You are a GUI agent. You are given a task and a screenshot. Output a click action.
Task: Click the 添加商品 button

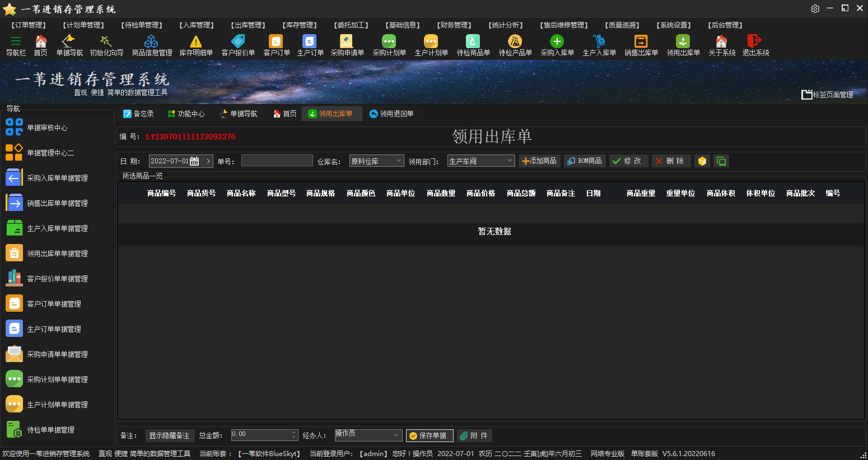[539, 161]
